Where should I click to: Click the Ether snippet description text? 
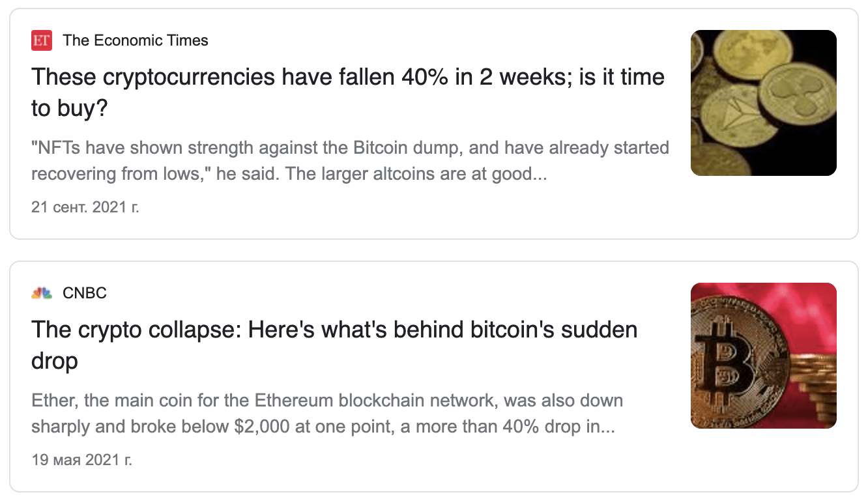point(327,414)
